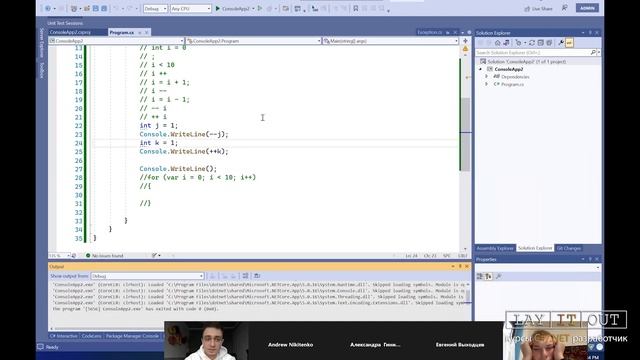Open the Any CPU platform dropdown
Image resolution: width=640 pixels, height=360 pixels.
(x=191, y=9)
